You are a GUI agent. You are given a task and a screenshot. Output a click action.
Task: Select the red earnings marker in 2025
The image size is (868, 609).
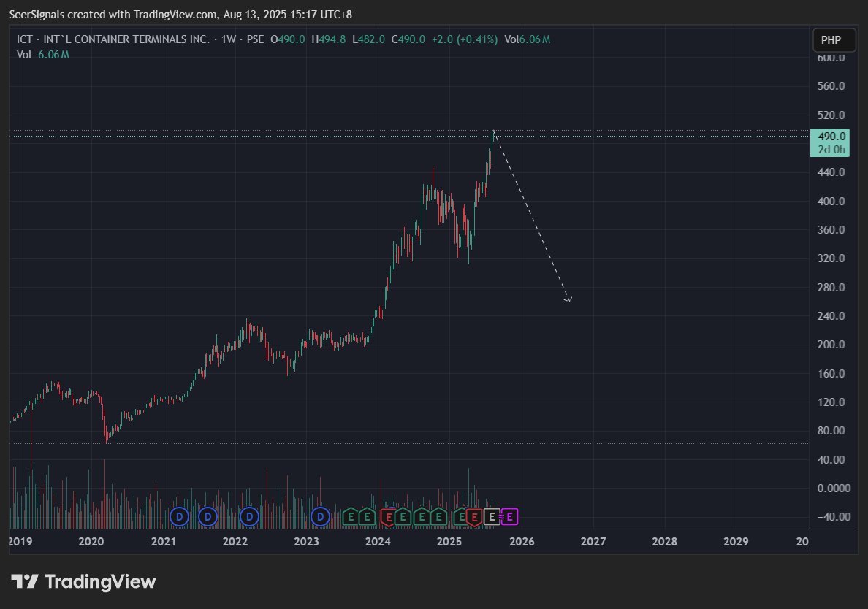474,518
